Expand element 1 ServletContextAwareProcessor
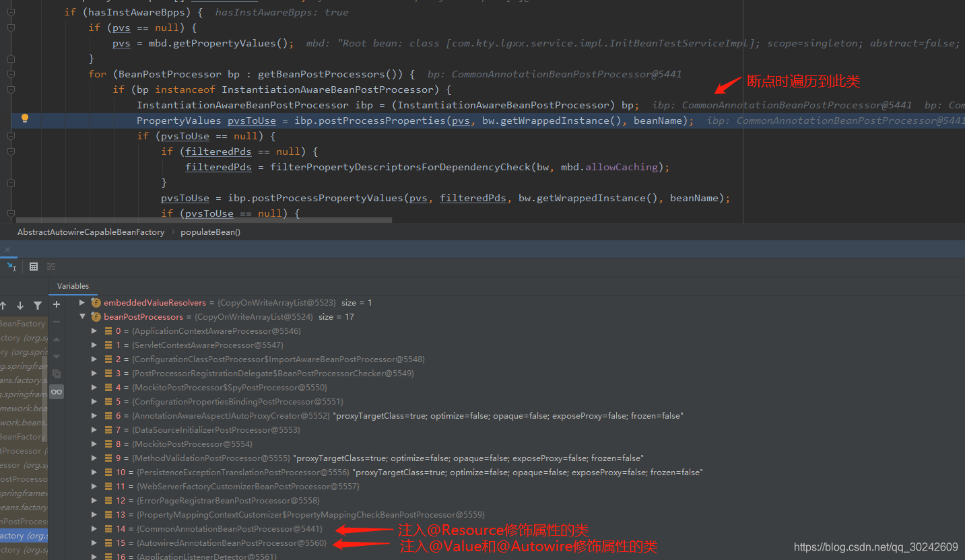The image size is (965, 560). (94, 345)
